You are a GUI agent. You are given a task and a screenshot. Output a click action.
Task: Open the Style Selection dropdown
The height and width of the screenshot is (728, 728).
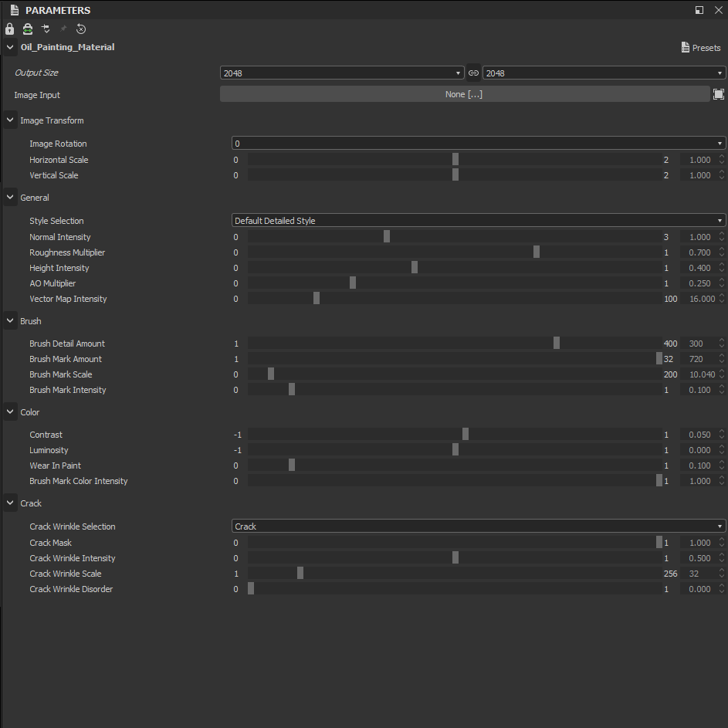click(x=478, y=221)
